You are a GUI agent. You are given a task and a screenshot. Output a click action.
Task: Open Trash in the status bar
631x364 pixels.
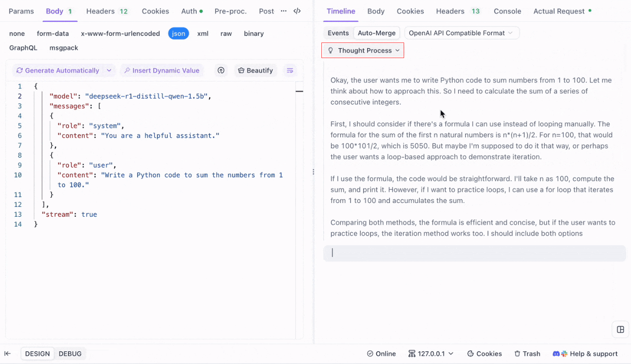pyautogui.click(x=527, y=354)
